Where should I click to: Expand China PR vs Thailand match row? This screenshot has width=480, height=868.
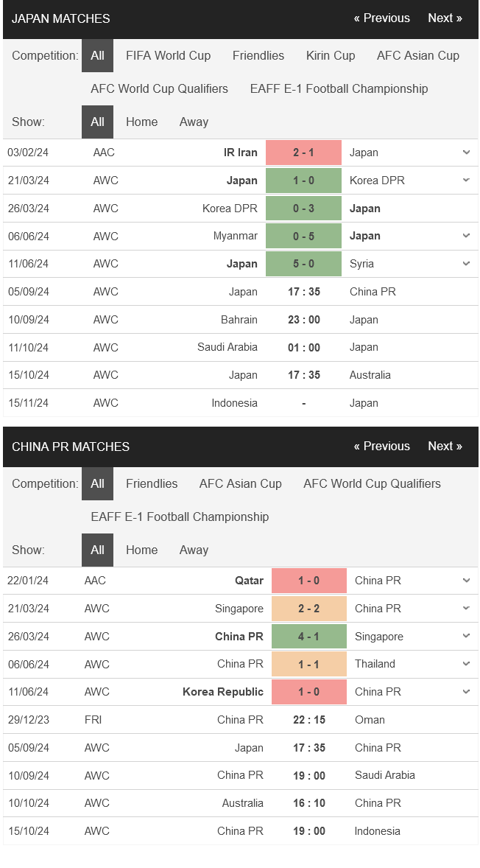pyautogui.click(x=466, y=664)
